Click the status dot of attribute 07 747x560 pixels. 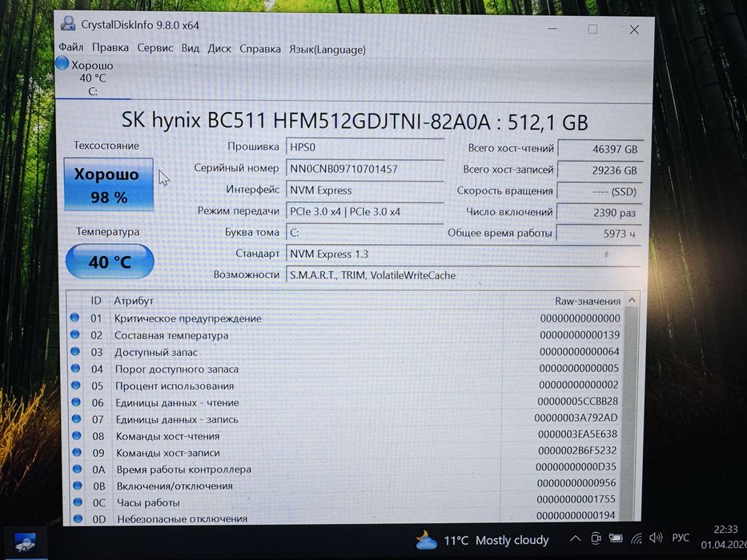coord(76,418)
